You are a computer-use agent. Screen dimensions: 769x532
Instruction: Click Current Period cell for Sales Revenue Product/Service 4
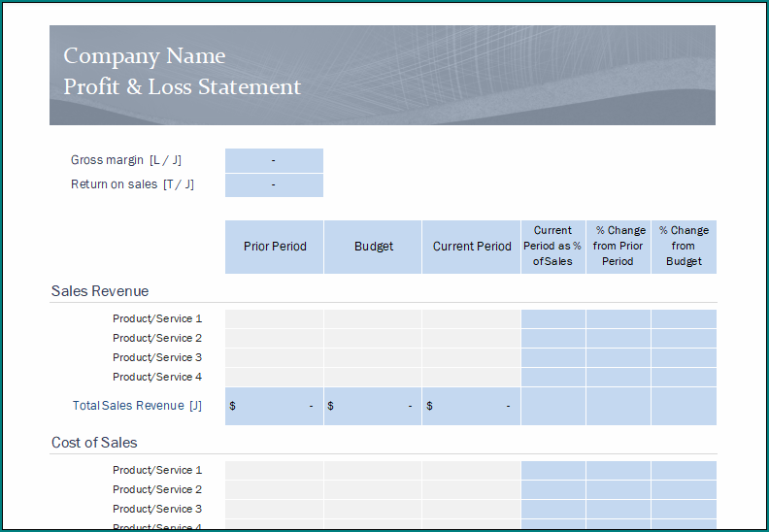point(471,377)
